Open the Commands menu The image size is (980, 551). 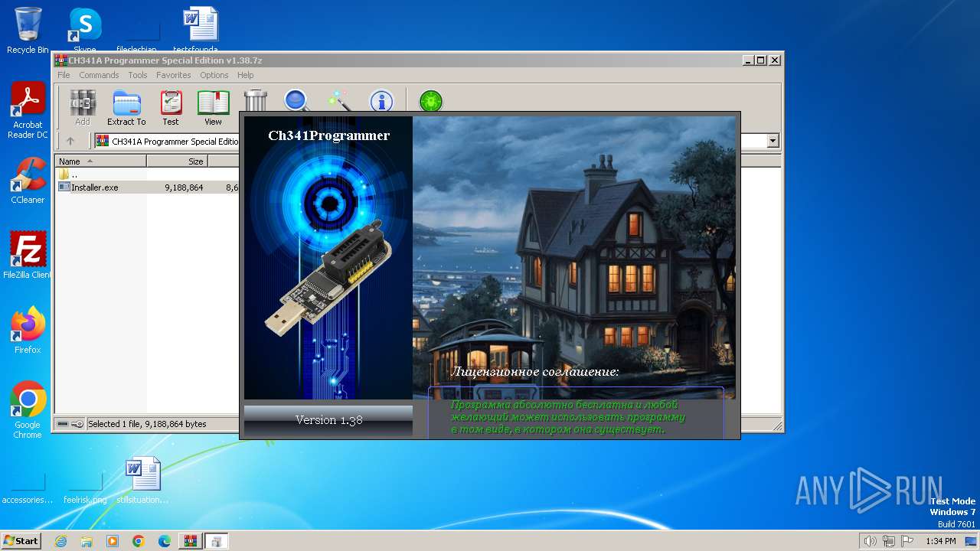pyautogui.click(x=99, y=75)
